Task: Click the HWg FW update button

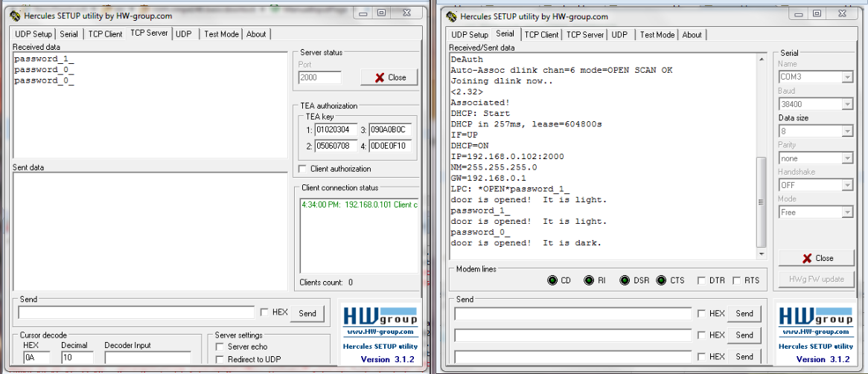Action: point(817,280)
